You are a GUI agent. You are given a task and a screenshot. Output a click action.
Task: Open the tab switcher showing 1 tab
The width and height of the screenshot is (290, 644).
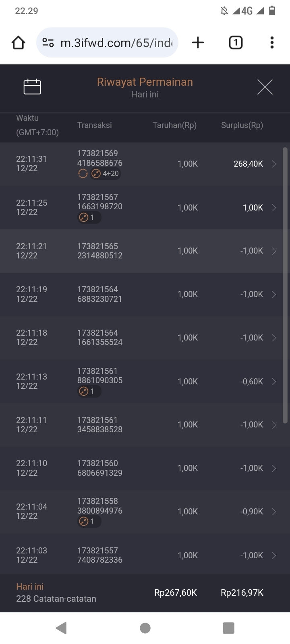point(236,43)
